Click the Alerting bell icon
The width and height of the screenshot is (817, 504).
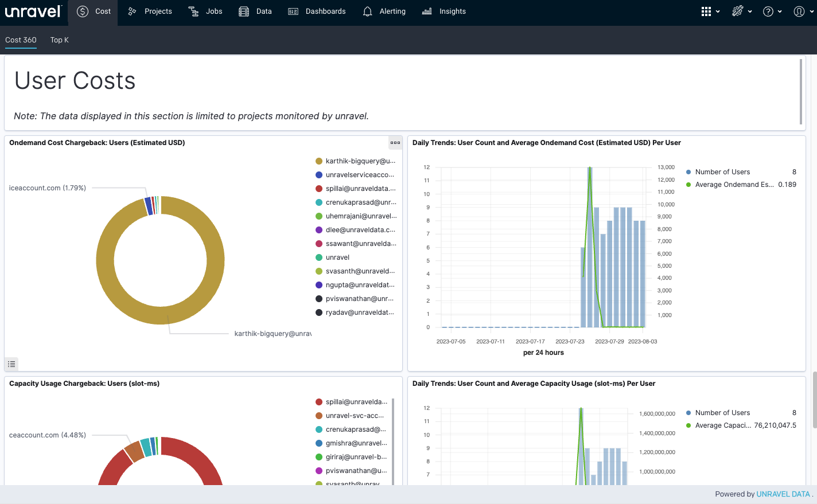[x=368, y=11]
